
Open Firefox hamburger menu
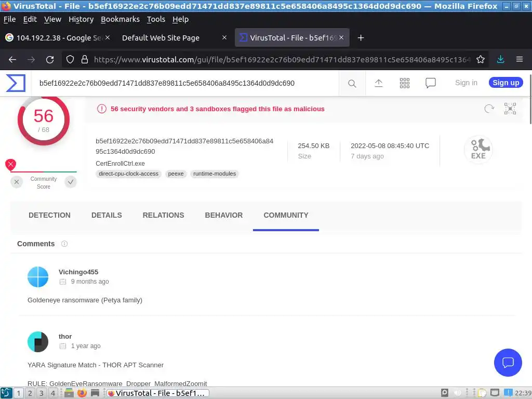click(x=520, y=59)
